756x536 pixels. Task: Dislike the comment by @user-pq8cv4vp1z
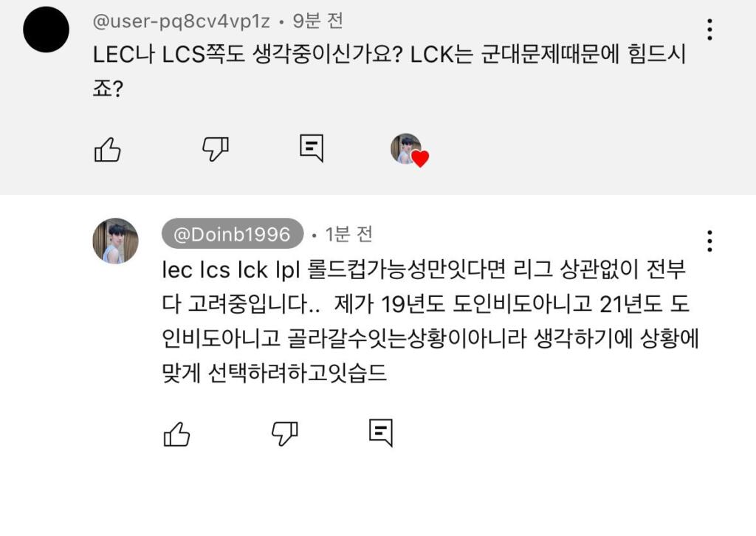pyautogui.click(x=216, y=149)
